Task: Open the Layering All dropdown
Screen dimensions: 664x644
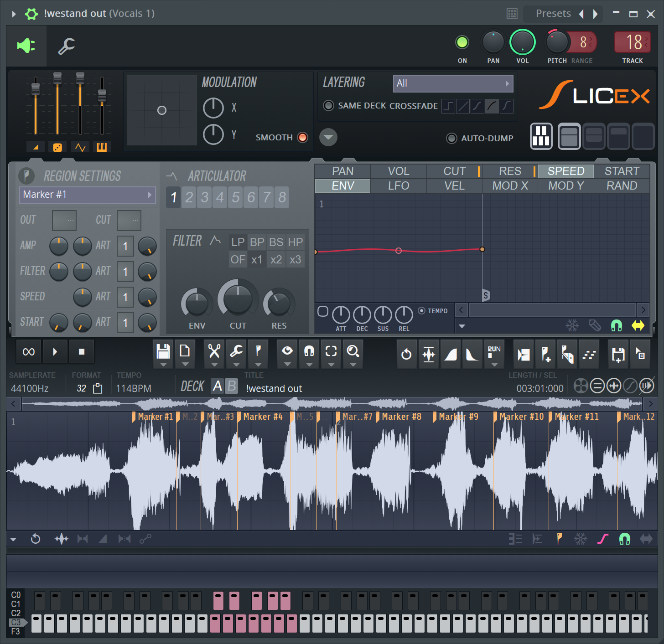Action: [453, 83]
